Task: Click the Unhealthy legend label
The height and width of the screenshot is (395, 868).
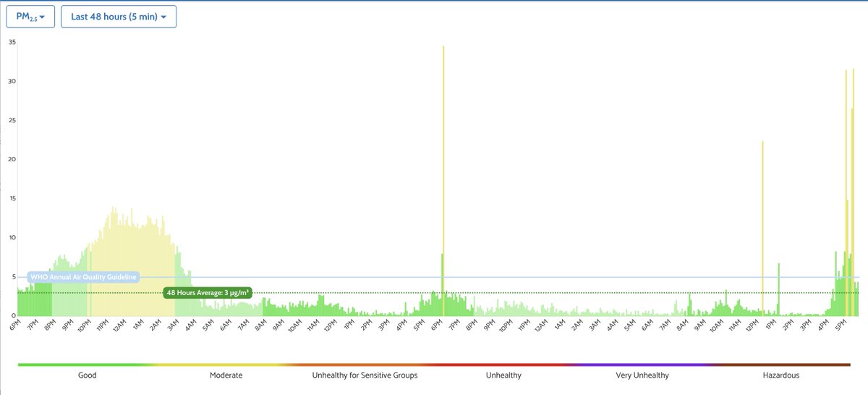Action: tap(503, 375)
